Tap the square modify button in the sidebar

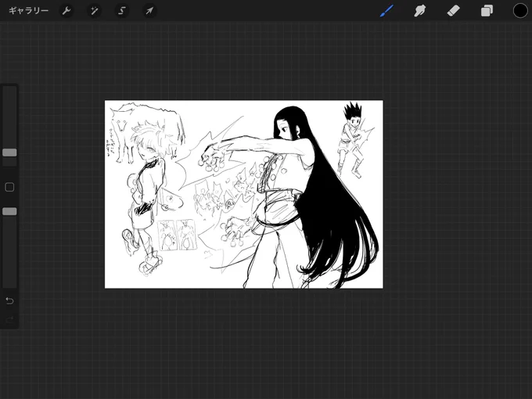(x=9, y=187)
